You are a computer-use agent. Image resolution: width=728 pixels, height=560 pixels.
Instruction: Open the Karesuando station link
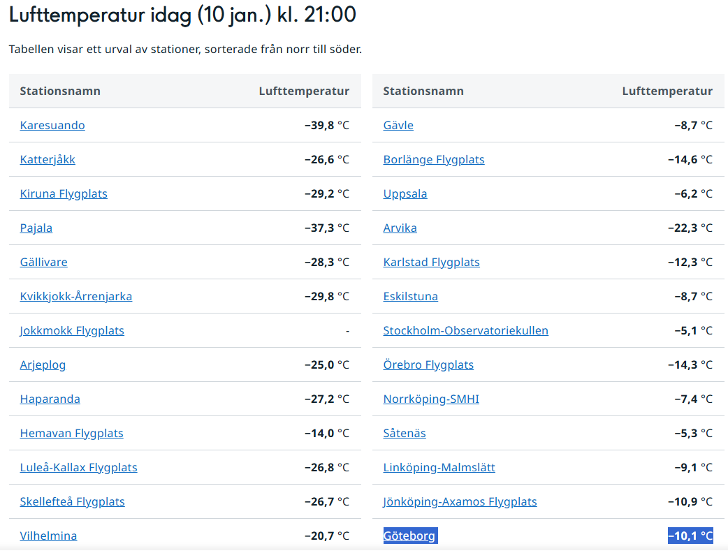pos(52,125)
